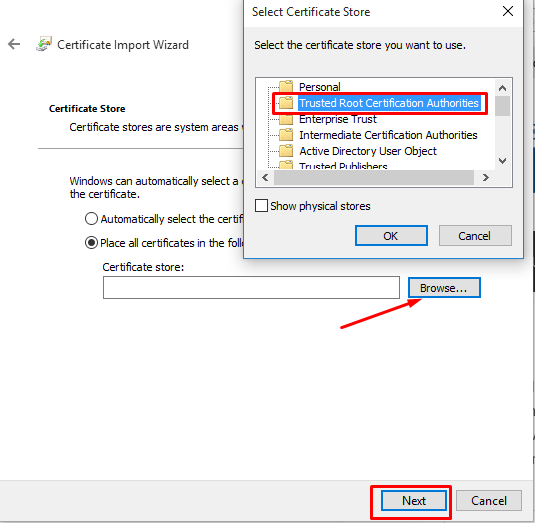Click the Next button in wizard

[414, 500]
